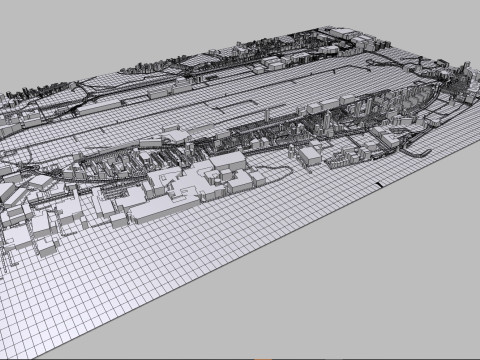Select the largest foreground building block
Image resolution: width=480 pixels, height=360 pixels.
coord(165,209)
